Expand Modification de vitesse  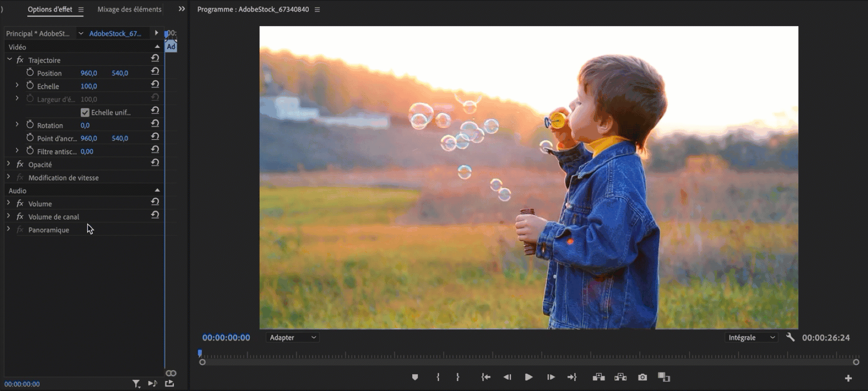coord(8,177)
